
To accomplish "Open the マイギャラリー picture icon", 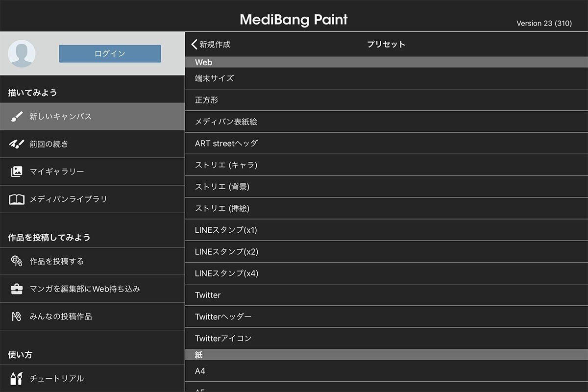I will coord(17,171).
